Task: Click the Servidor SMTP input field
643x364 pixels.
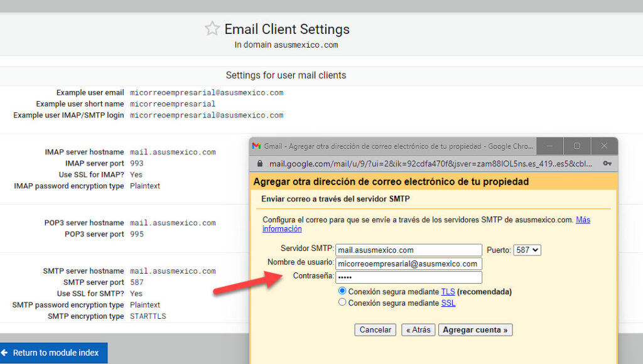Action: (x=409, y=250)
